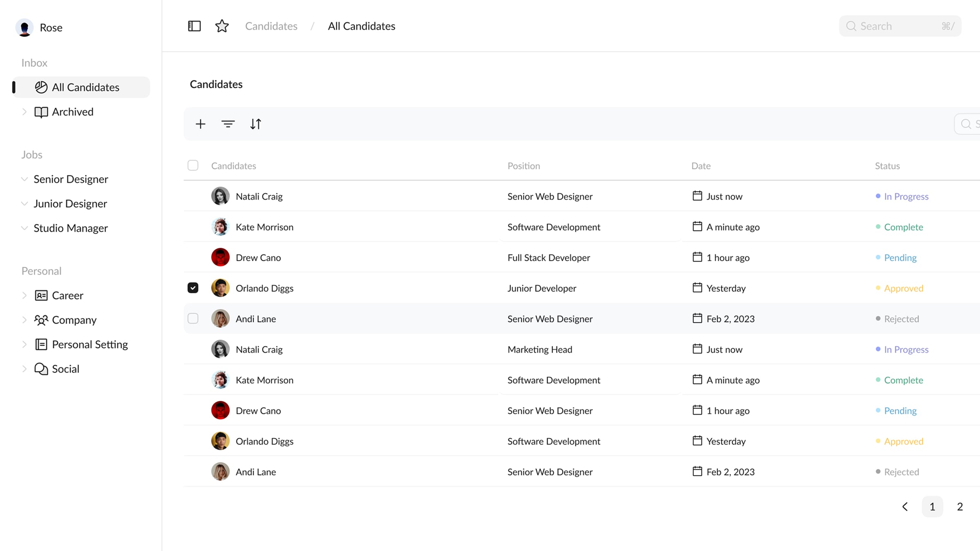Expand the Personal Setting chevron
Image resolution: width=980 pixels, height=551 pixels.
[24, 344]
